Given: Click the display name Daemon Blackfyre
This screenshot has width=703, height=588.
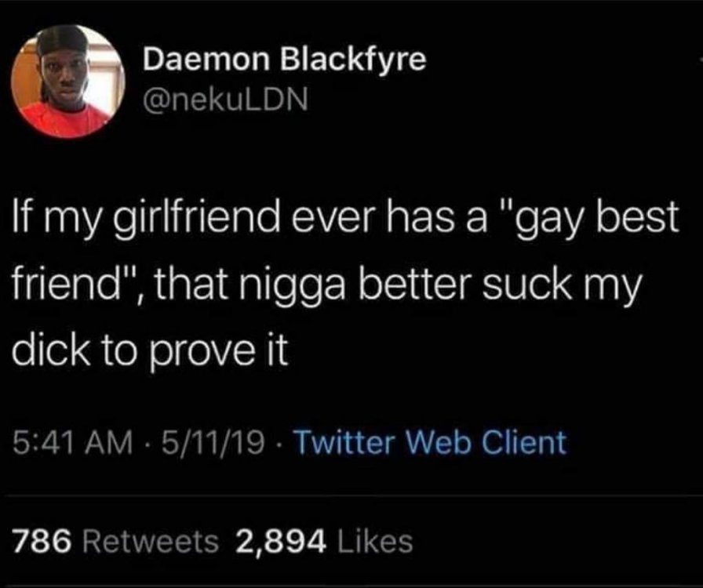Looking at the screenshot, I should coord(284,59).
